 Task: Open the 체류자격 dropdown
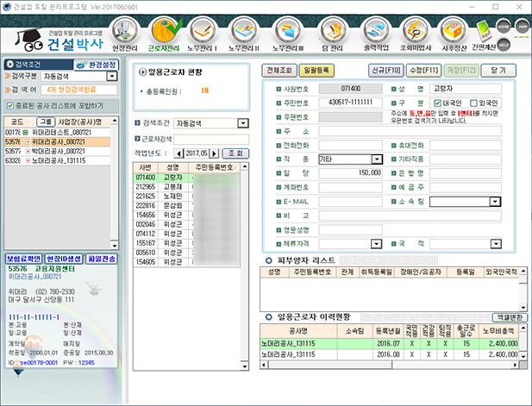pos(377,244)
